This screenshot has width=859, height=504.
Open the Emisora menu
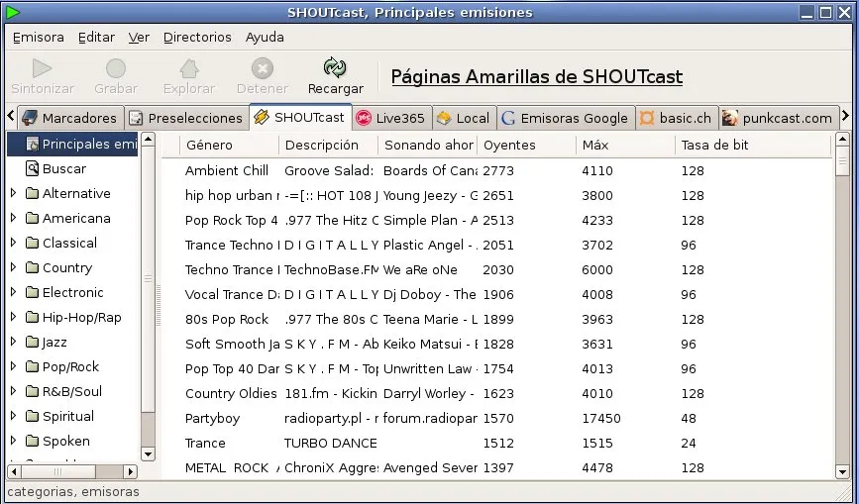pos(38,38)
